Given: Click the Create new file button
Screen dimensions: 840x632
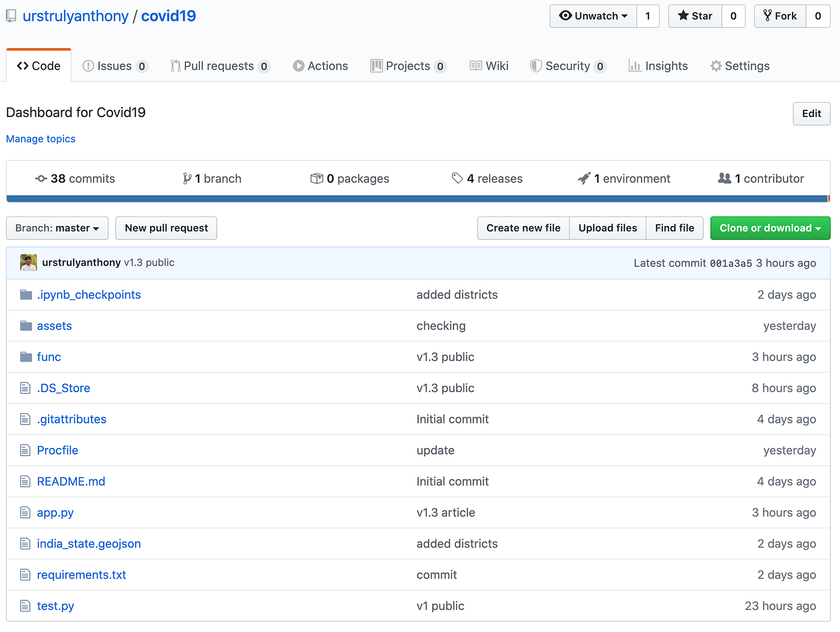Looking at the screenshot, I should [523, 228].
